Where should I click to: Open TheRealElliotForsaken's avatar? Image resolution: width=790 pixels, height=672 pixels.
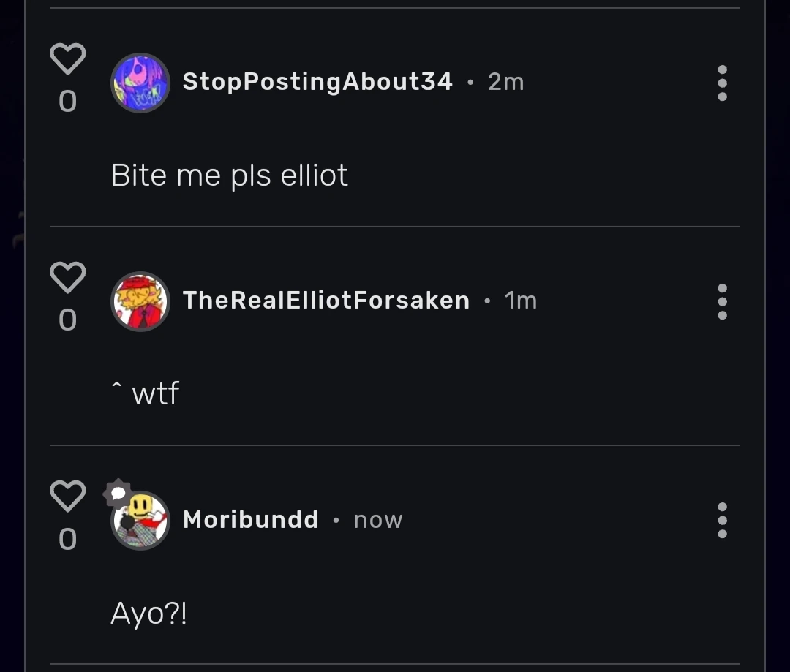point(140,301)
